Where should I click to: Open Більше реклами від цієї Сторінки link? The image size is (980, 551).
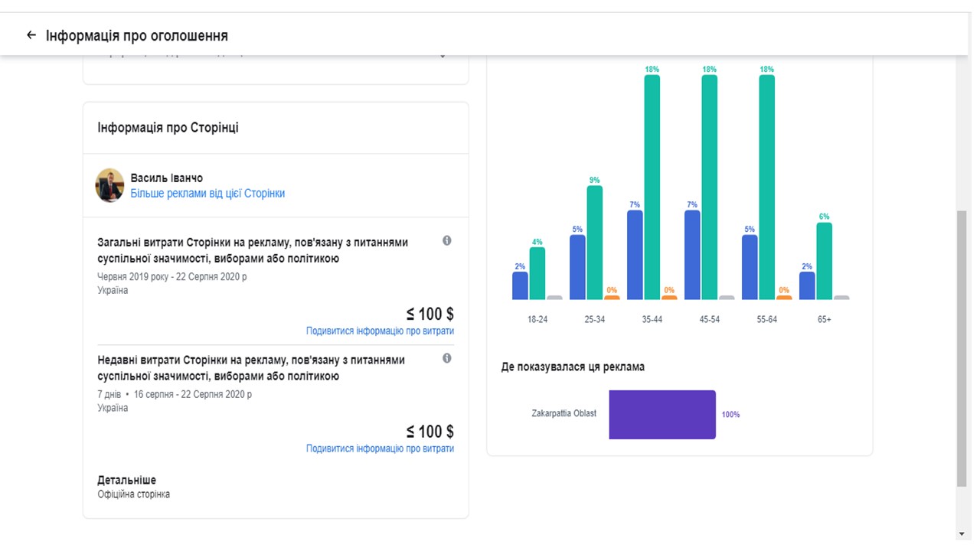click(x=207, y=194)
